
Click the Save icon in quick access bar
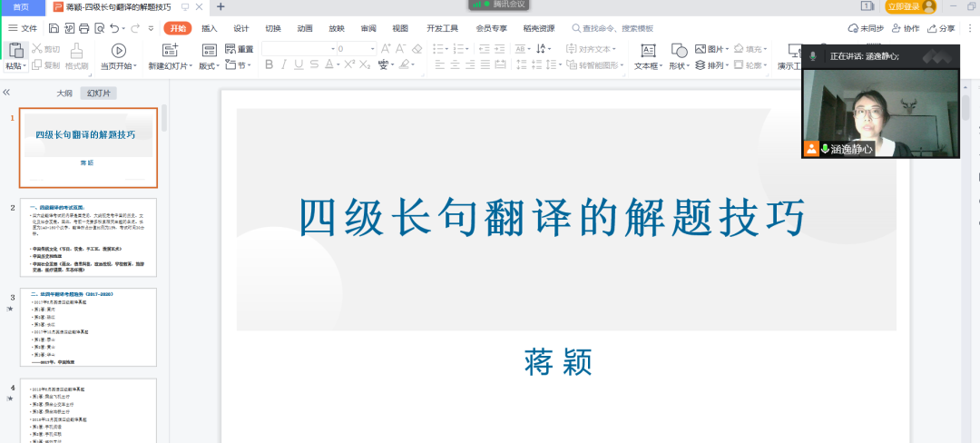[x=54, y=29]
